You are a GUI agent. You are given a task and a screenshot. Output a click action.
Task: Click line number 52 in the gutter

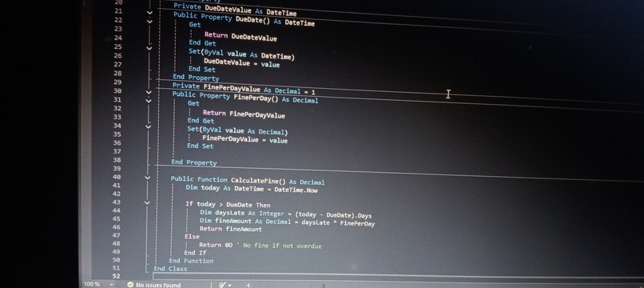pos(116,276)
